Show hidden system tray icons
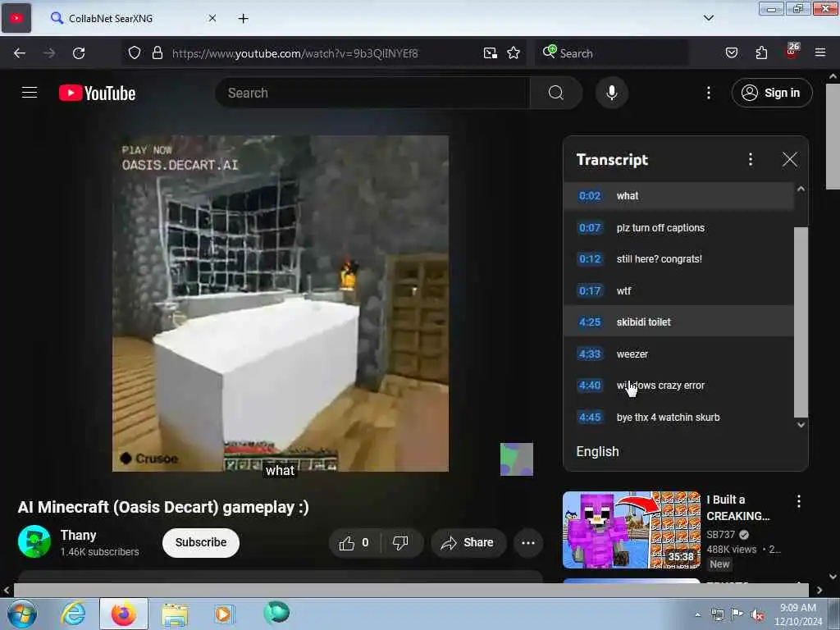The height and width of the screenshot is (630, 840). (697, 615)
